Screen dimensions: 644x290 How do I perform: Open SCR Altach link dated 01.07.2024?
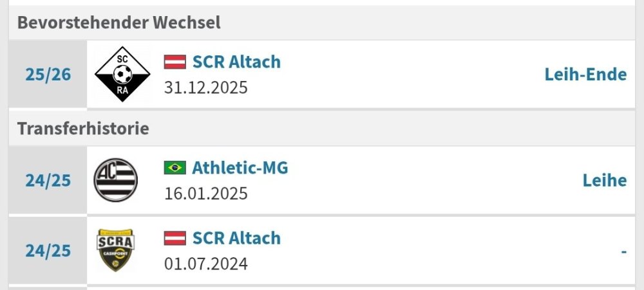(236, 239)
